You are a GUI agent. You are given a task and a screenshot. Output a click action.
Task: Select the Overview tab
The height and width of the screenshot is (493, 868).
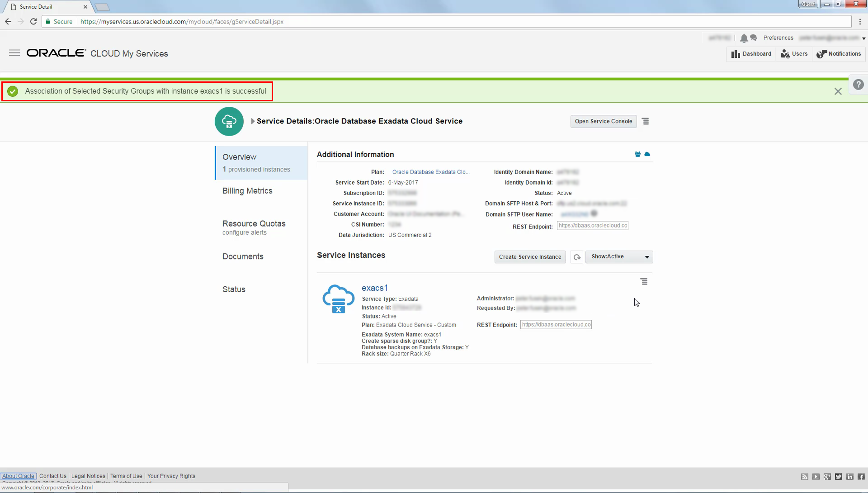click(262, 163)
